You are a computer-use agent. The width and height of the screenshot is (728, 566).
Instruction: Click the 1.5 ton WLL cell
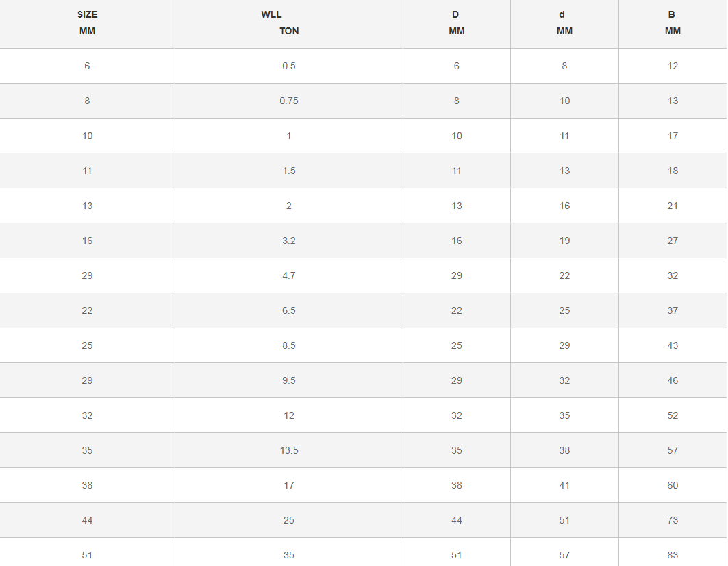pyautogui.click(x=288, y=171)
